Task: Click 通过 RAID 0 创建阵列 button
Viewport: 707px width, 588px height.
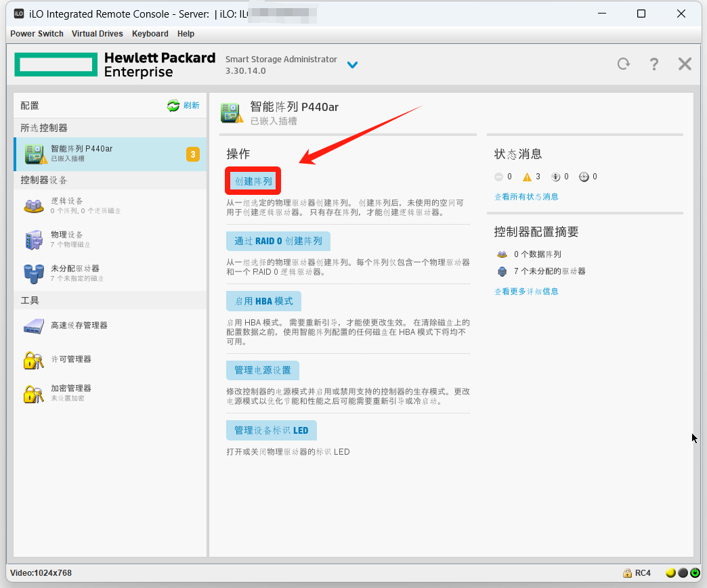Action: coord(278,241)
